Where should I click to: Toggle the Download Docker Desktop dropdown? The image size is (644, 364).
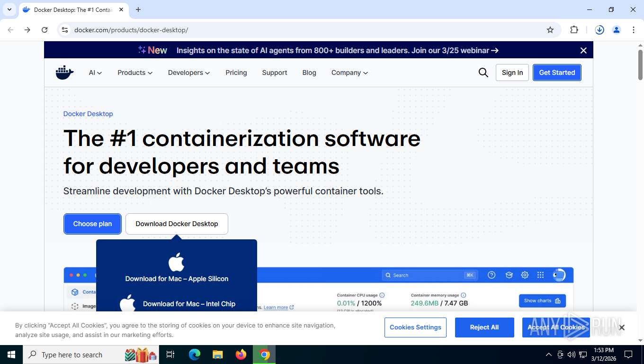177,224
